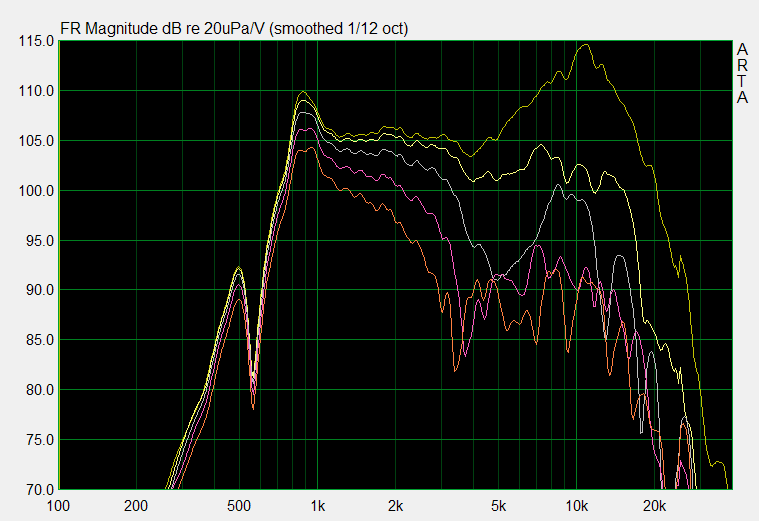759x521 pixels.
Task: Select the 95.0 dB y-axis label
Action: 40,241
